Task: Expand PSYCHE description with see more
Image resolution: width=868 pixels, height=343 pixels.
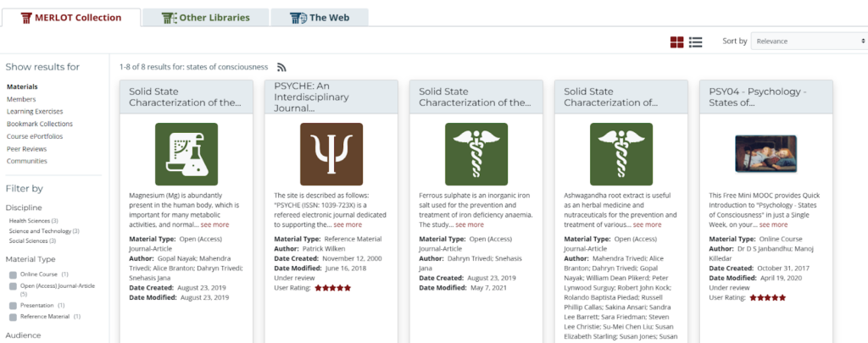Action: [348, 224]
